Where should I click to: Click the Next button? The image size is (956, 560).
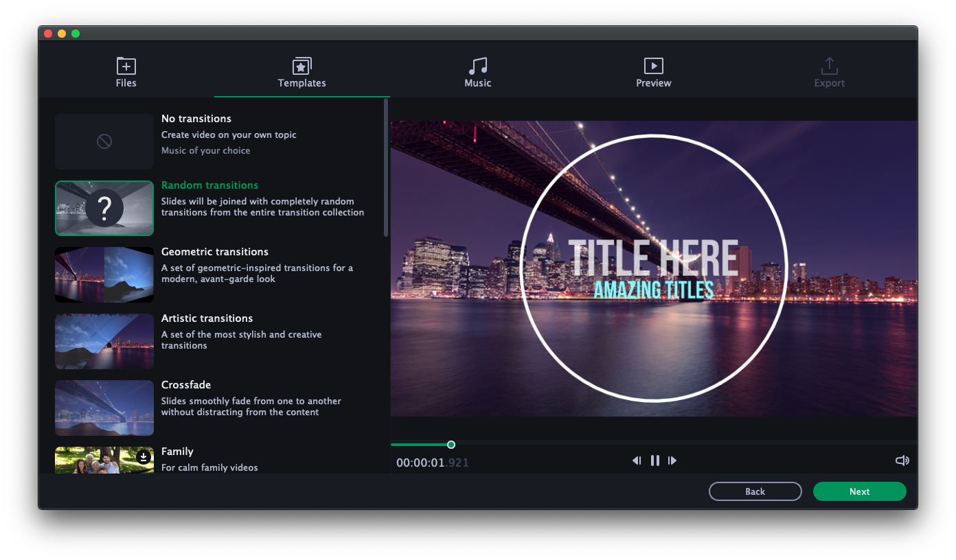tap(859, 491)
